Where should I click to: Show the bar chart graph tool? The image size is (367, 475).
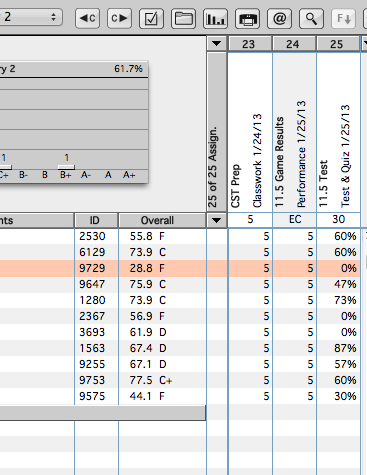point(215,18)
